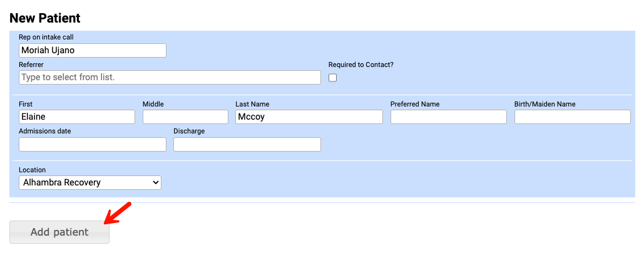Click the 'Rep on intake call' label
Screen dimensions: 644x255
46,38
